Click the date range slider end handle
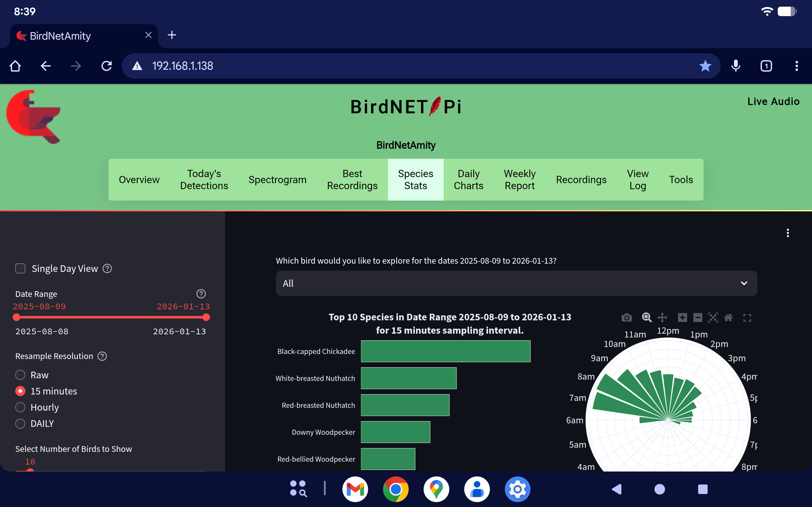The height and width of the screenshot is (507, 812). (206, 317)
